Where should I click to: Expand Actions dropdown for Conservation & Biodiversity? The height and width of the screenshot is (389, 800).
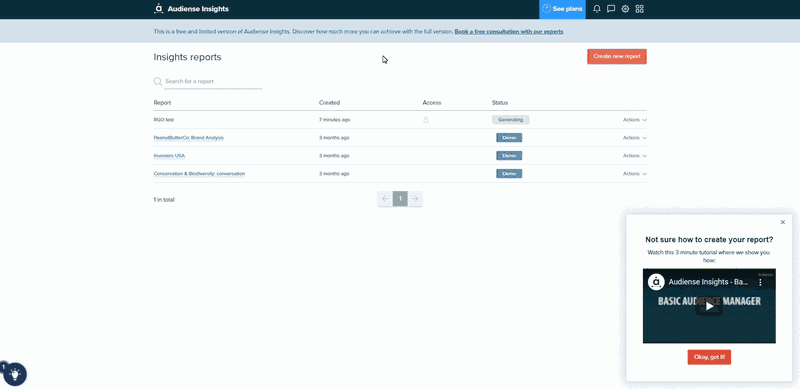[x=635, y=174]
